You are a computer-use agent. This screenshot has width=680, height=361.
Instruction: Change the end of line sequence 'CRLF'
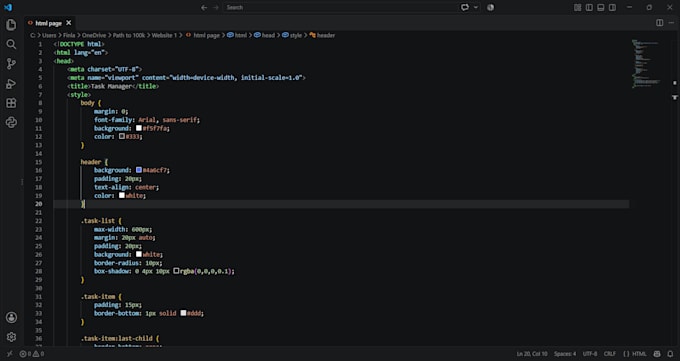pos(609,354)
